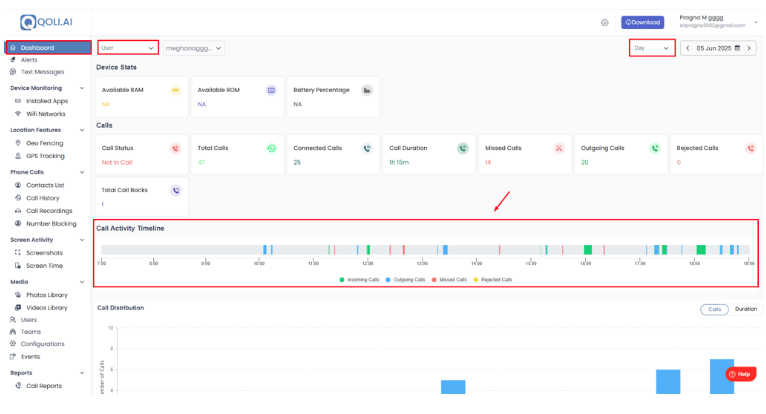Open Users in the sidebar
The width and height of the screenshot is (766, 414).
pyautogui.click(x=28, y=320)
